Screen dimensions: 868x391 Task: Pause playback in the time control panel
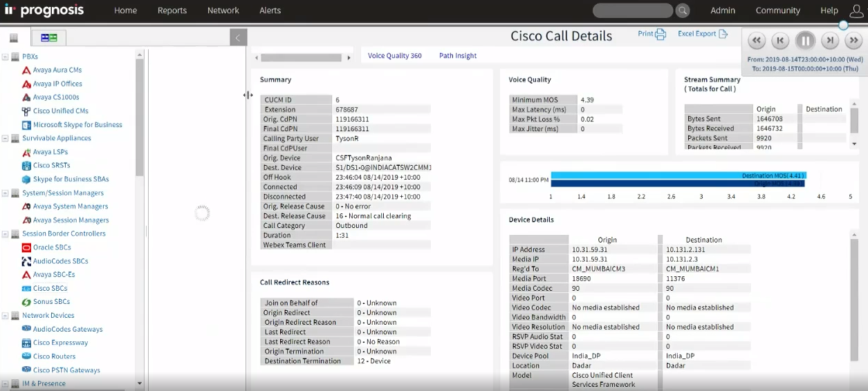805,41
